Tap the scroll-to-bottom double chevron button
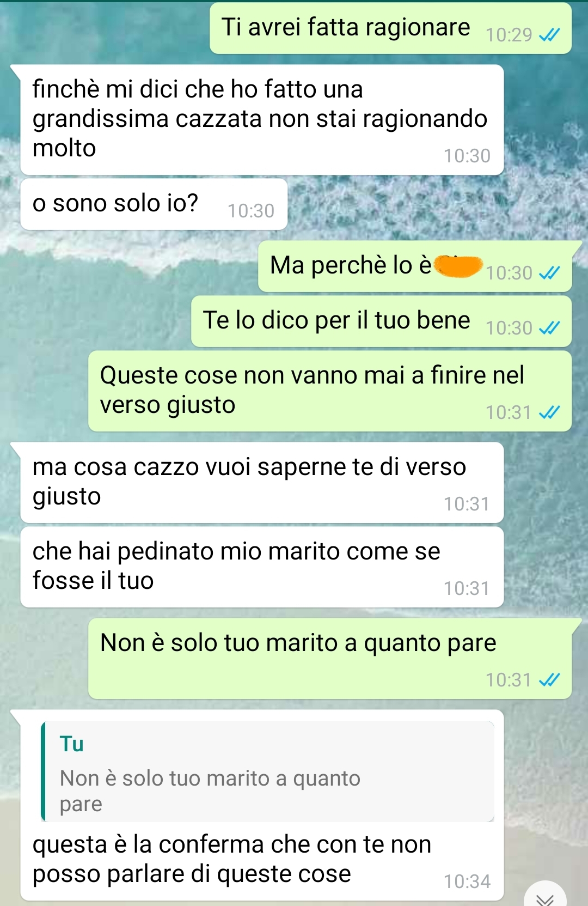Image resolution: width=588 pixels, height=906 pixels. (x=545, y=896)
